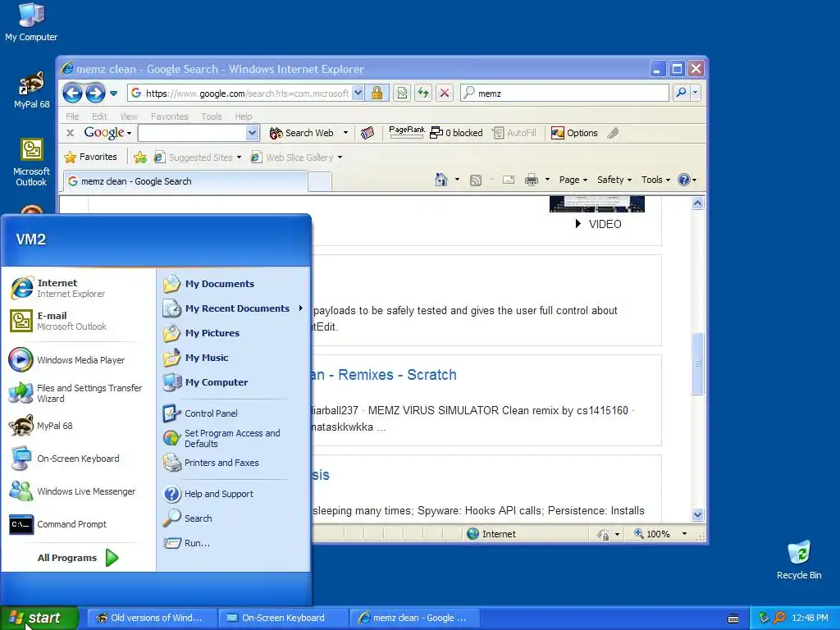
Task: Click Add to Favorites Bar star icon
Action: [x=140, y=157]
